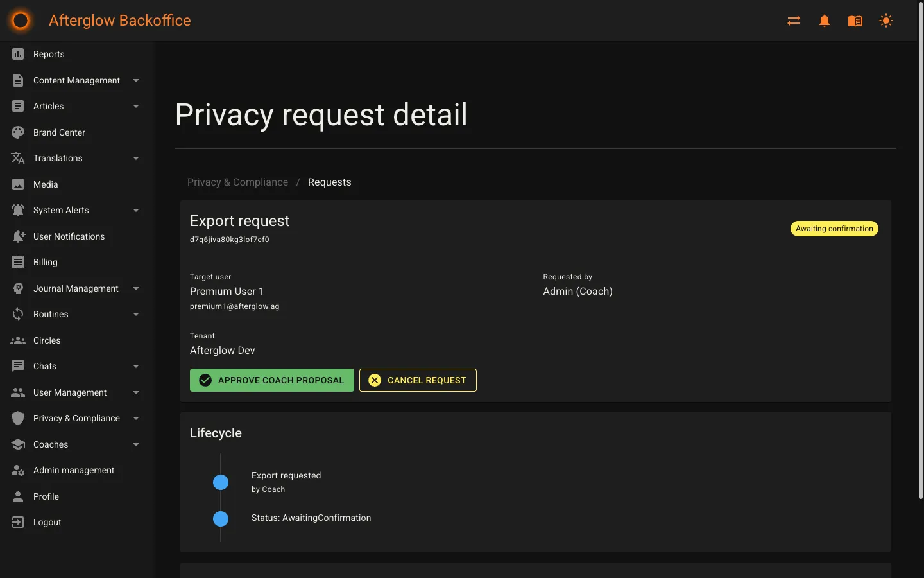Expand the Translations submenu arrow
924x578 pixels.
pyautogui.click(x=136, y=158)
